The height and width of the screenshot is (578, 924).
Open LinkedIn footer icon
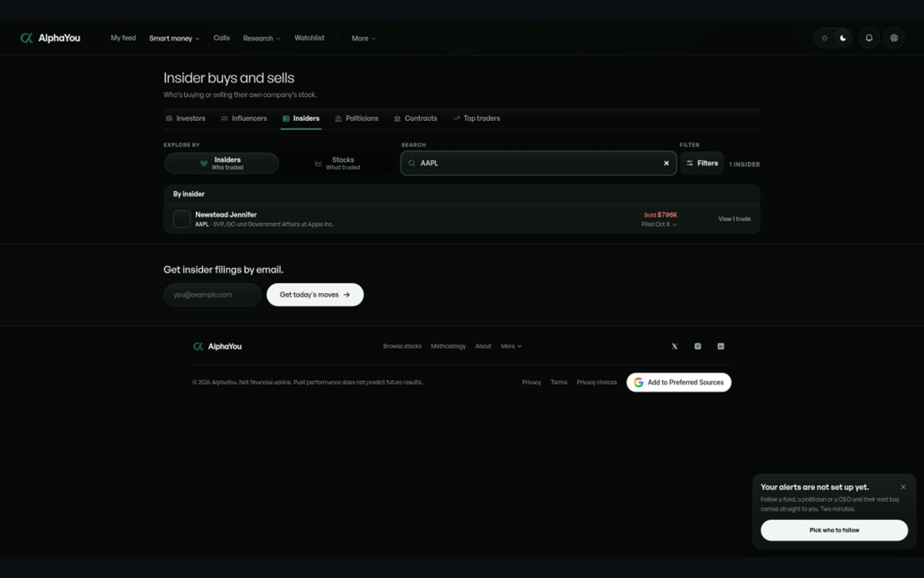(x=721, y=346)
